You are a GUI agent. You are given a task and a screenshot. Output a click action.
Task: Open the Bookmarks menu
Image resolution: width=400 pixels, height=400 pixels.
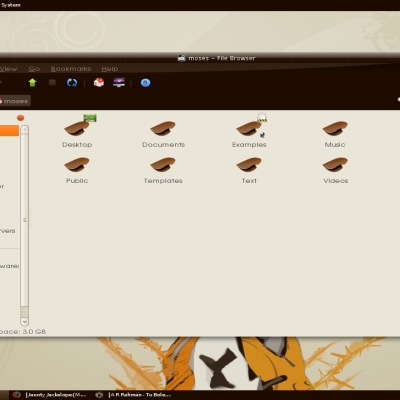pyautogui.click(x=71, y=69)
